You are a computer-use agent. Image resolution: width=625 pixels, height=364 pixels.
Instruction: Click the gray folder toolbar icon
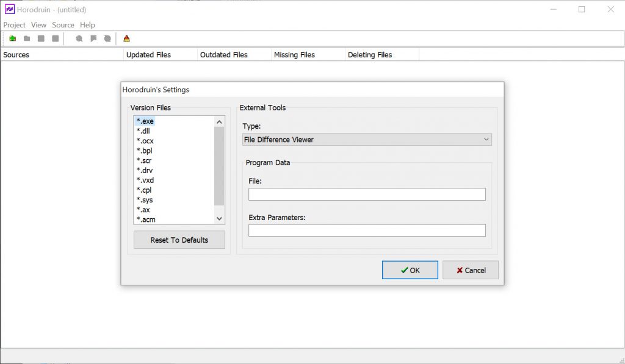click(27, 38)
